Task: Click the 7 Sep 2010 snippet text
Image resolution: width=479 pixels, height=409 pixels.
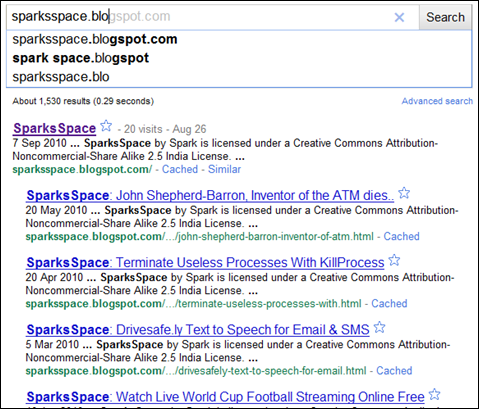Action: (225, 150)
